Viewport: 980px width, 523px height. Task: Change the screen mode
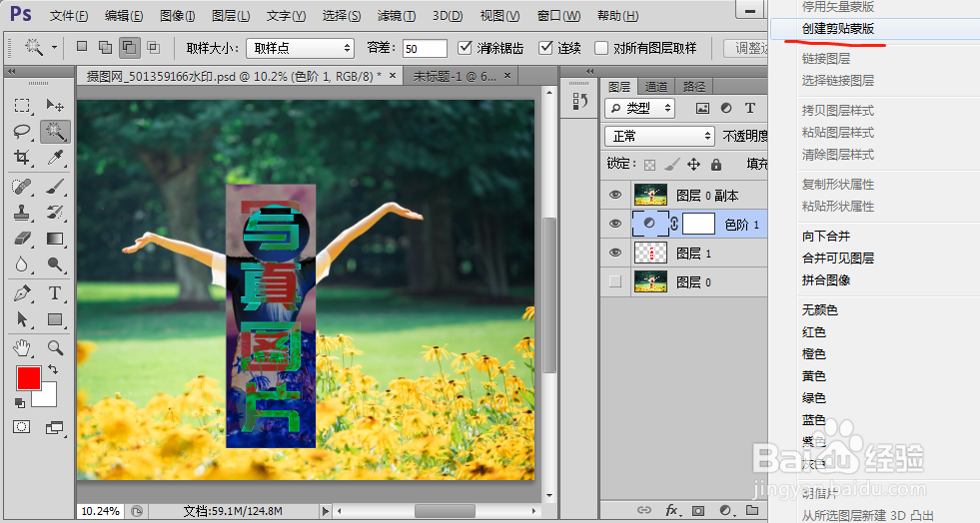click(x=55, y=427)
